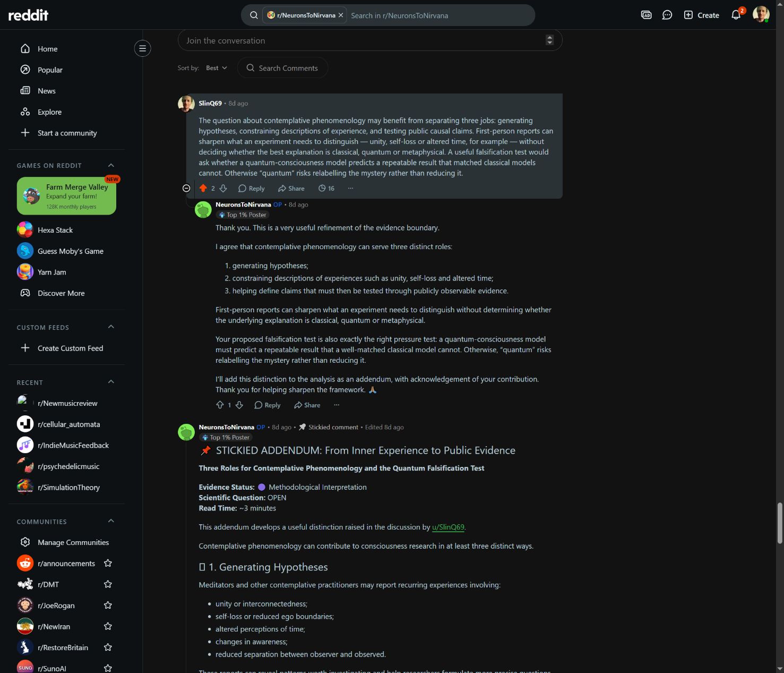Click the search magnifier icon in top bar
The height and width of the screenshot is (673, 784).
[254, 15]
